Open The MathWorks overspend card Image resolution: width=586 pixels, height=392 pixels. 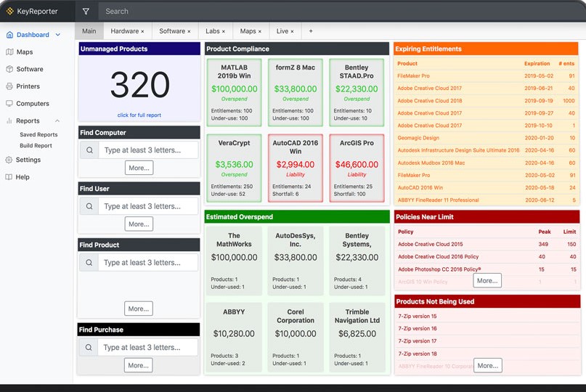pyautogui.click(x=235, y=261)
